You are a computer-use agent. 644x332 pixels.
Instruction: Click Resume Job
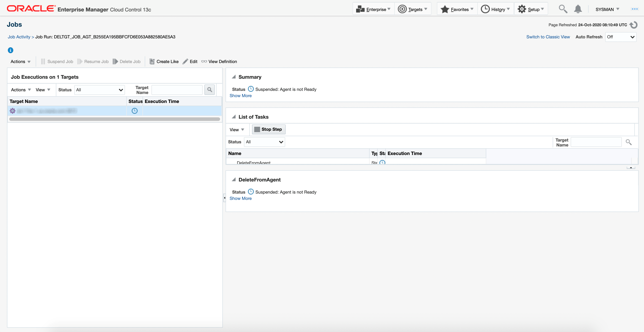click(93, 61)
